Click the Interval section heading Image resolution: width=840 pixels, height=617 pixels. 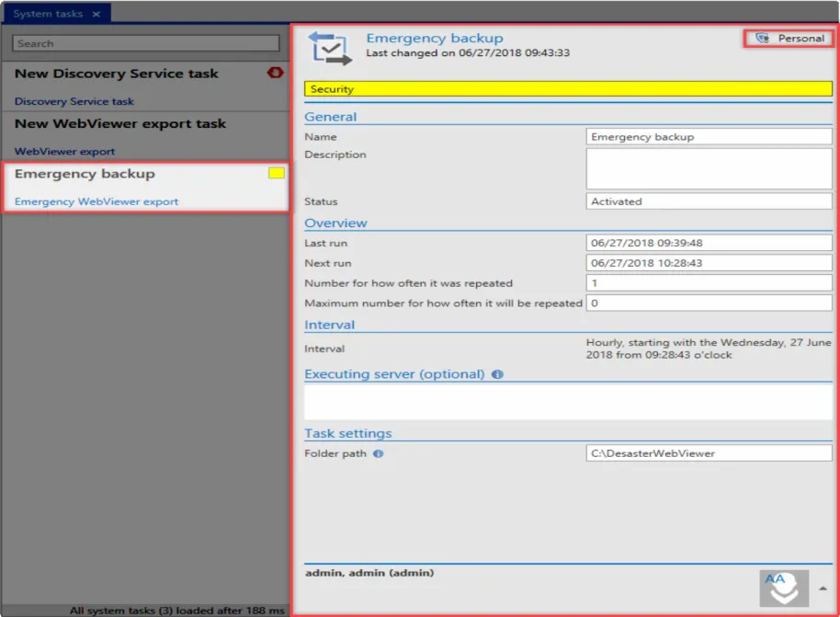click(329, 325)
